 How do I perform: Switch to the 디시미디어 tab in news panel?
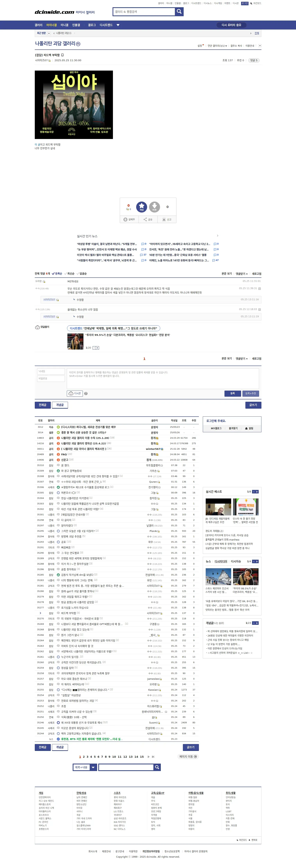tap(221, 561)
